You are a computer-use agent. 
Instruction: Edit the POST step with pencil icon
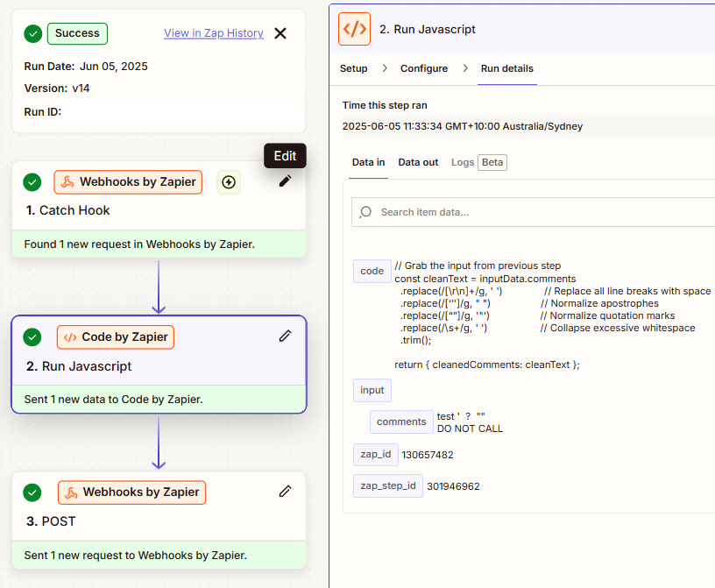(285, 492)
